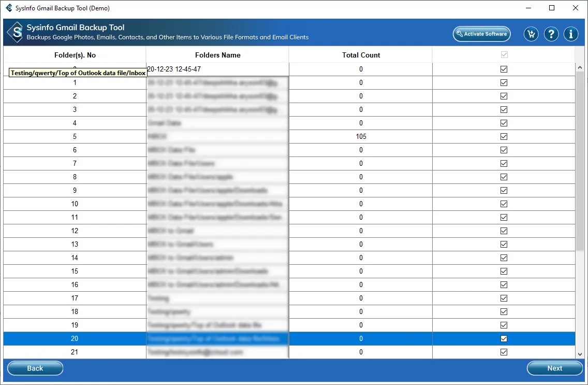Select total count cell in row 8
The width and height of the screenshot is (588, 385).
[x=361, y=177]
